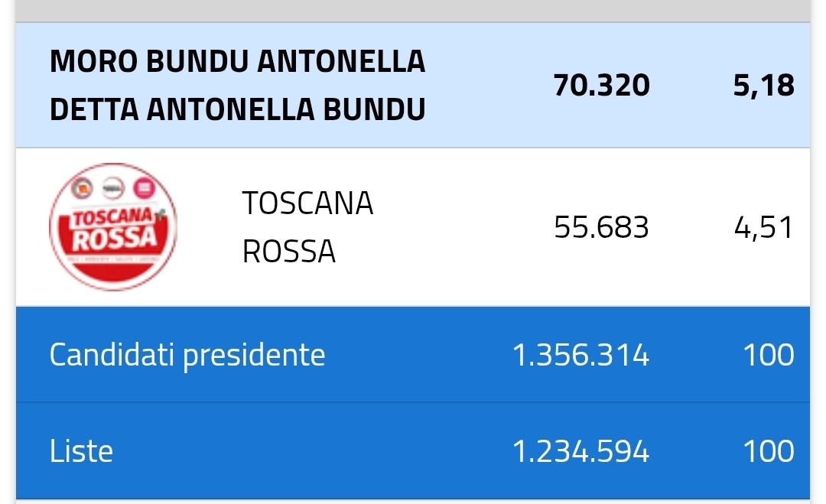
Task: Click the 1.356.314 candidates total
Action: click(580, 355)
